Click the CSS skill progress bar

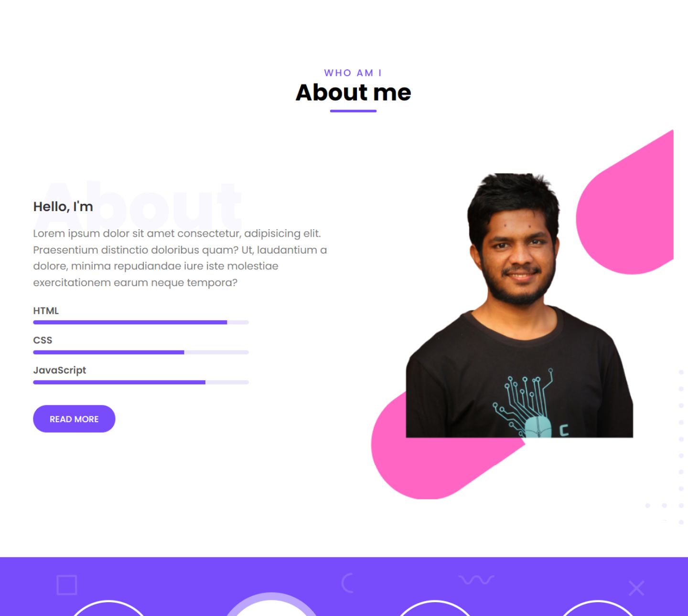[x=141, y=352]
